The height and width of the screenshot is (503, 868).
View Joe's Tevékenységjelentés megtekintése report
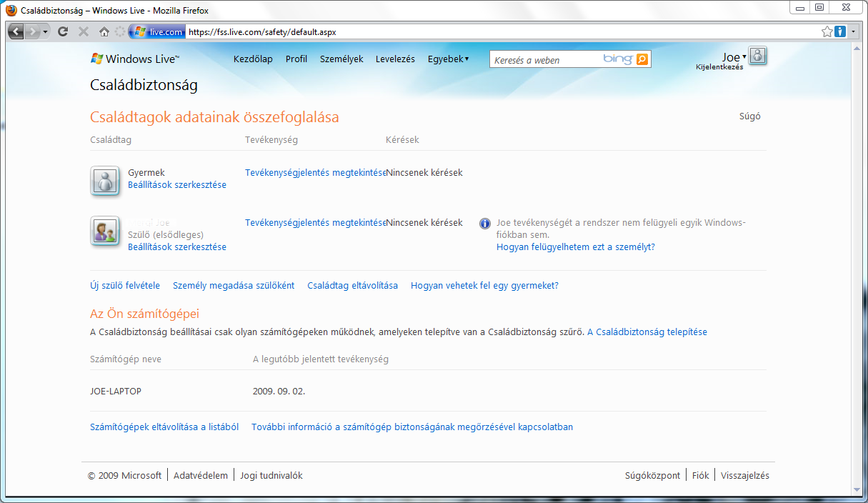pos(315,223)
